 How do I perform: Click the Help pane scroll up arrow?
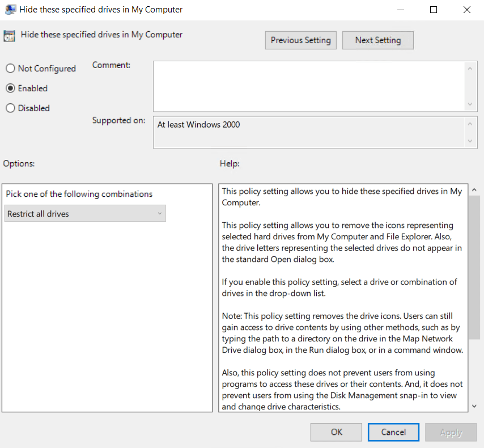click(x=474, y=190)
